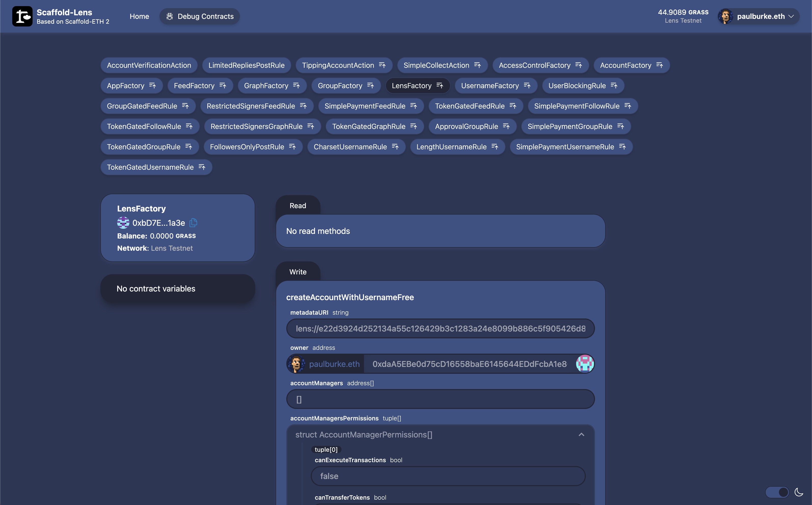Image resolution: width=812 pixels, height=505 pixels.
Task: Toggle the dark mode theme switch
Action: point(777,492)
